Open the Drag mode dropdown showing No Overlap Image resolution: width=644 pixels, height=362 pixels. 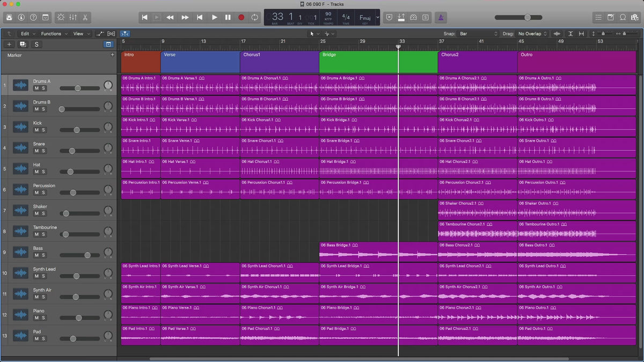click(532, 34)
